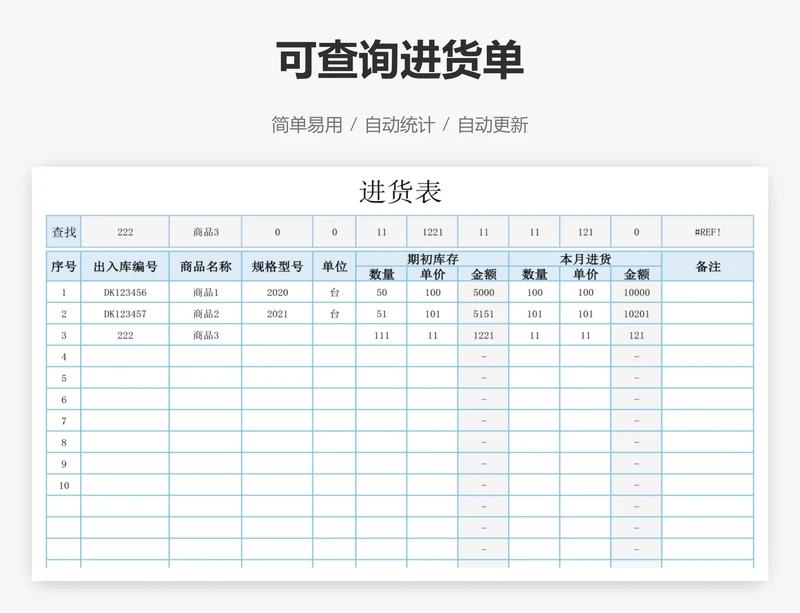Click 序号 cell 4
Screen dimensions: 800x613
pyautogui.click(x=64, y=357)
